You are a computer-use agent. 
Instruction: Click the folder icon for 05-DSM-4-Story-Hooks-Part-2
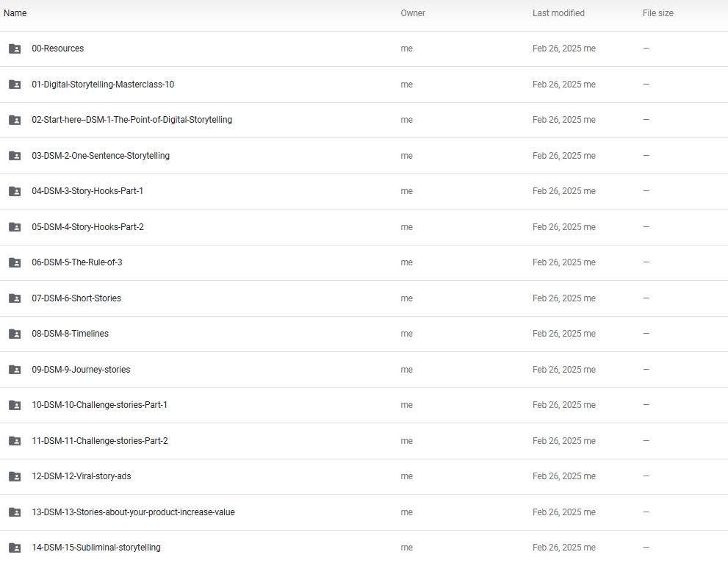click(15, 227)
